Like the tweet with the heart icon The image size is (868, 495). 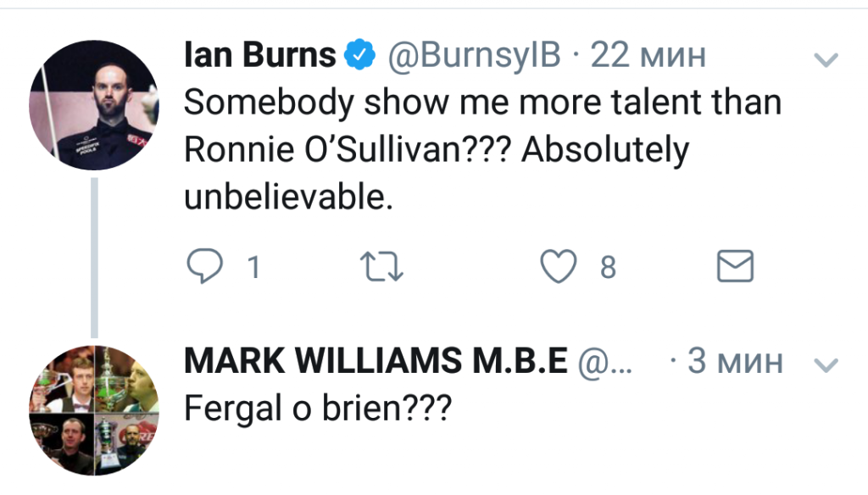click(x=559, y=268)
